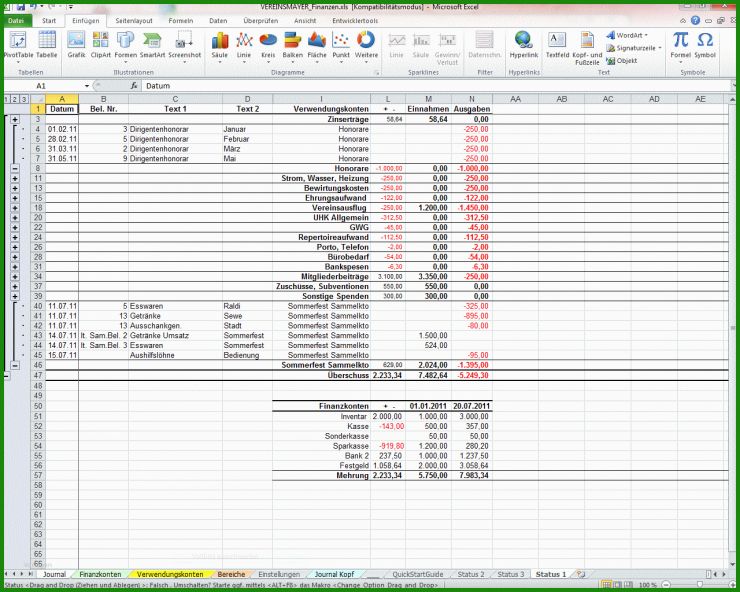Insert a Balken bar chart
Image resolution: width=740 pixels, height=592 pixels.
(293, 45)
